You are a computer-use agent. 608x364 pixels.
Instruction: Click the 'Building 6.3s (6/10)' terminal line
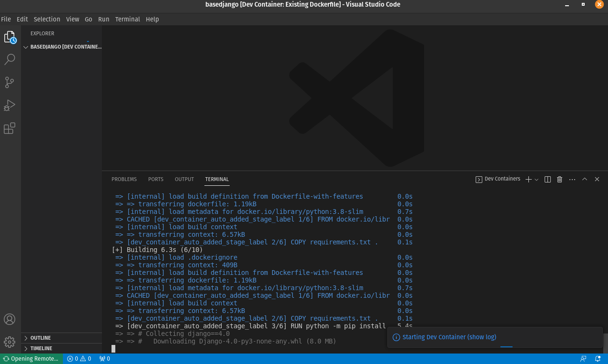157,250
